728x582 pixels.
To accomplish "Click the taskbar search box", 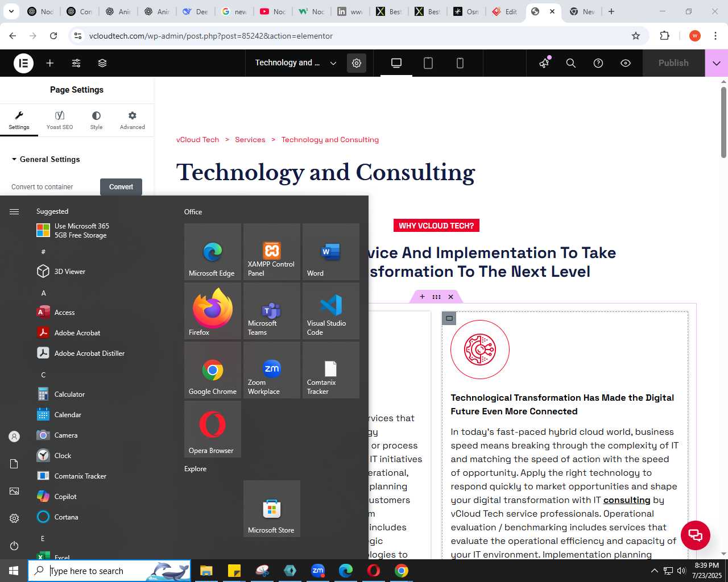I will click(109, 571).
